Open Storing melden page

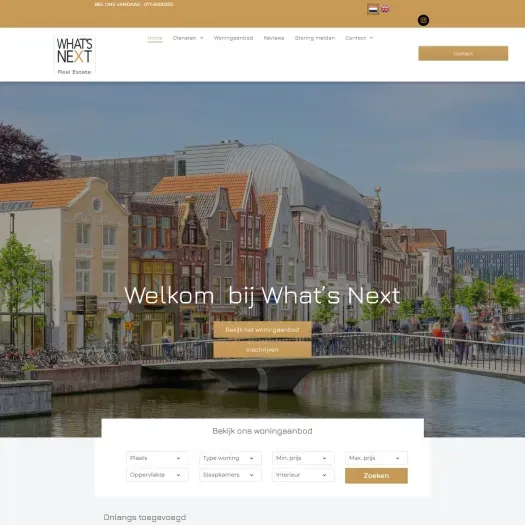(x=315, y=38)
